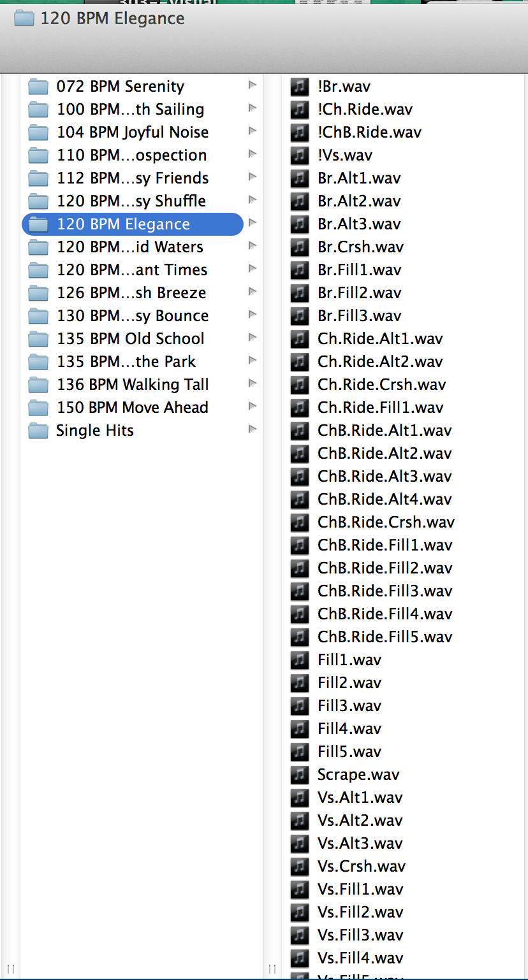This screenshot has width=528, height=980.
Task: Choose ChB.Ride.Fill5.wav in the list
Action: (385, 637)
